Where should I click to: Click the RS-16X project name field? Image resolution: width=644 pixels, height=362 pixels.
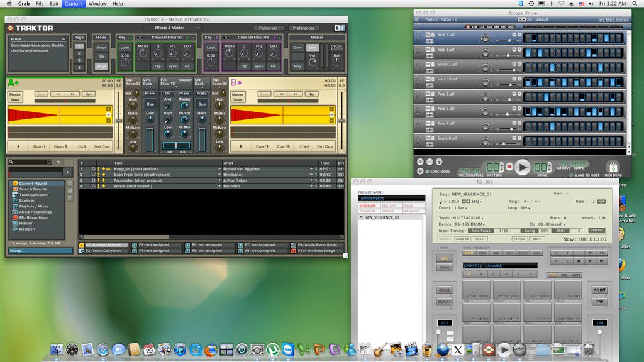click(391, 198)
